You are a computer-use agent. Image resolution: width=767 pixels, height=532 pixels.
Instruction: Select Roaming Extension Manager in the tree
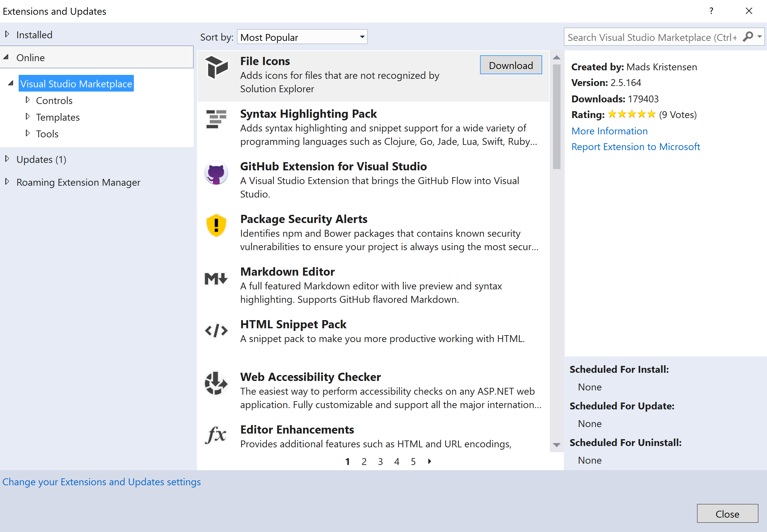click(78, 182)
